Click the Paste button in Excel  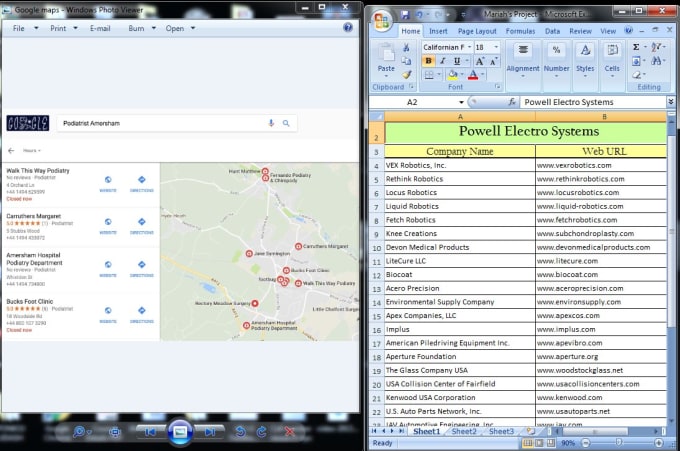386,58
